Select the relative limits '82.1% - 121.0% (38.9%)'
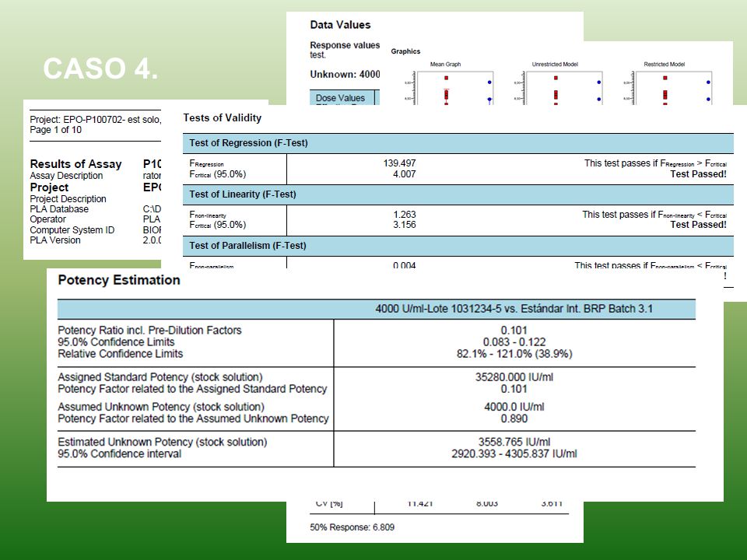Screen dimensions: 747x560 click(x=514, y=354)
